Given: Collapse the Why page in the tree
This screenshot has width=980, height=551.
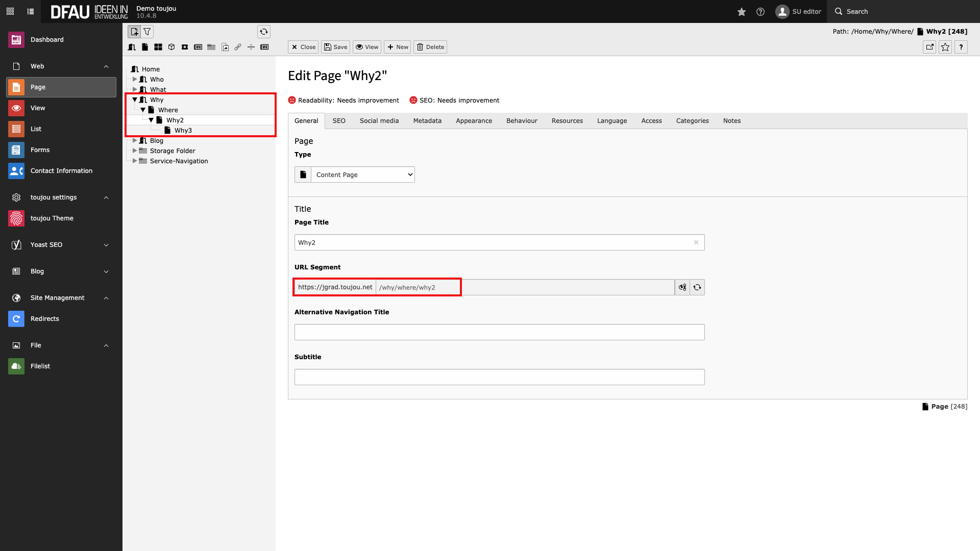Looking at the screenshot, I should [x=134, y=99].
